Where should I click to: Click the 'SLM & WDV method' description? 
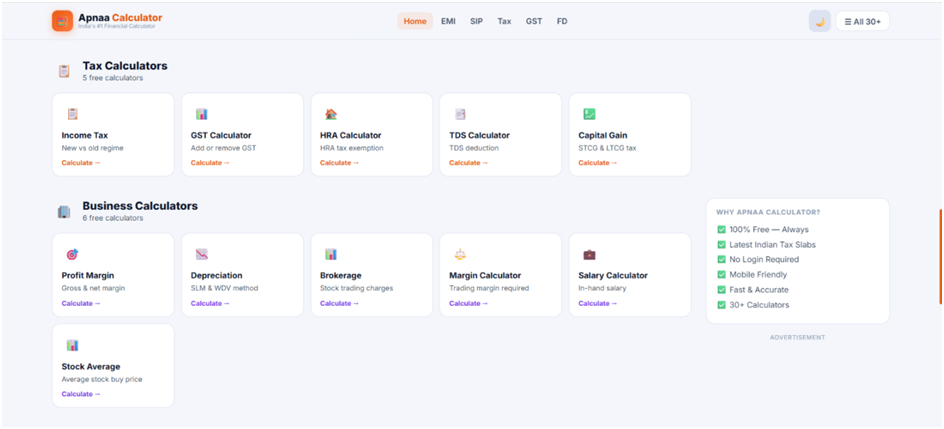(x=225, y=288)
